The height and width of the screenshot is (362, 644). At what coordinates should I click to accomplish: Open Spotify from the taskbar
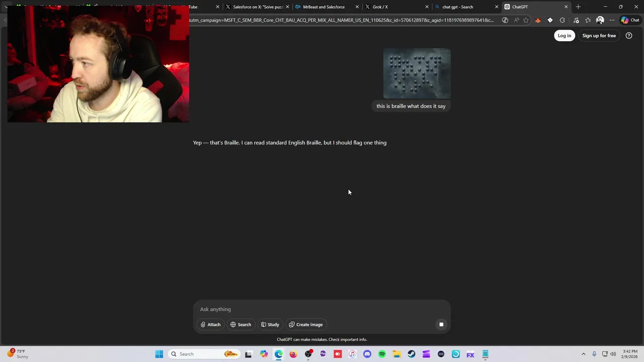pos(382,354)
